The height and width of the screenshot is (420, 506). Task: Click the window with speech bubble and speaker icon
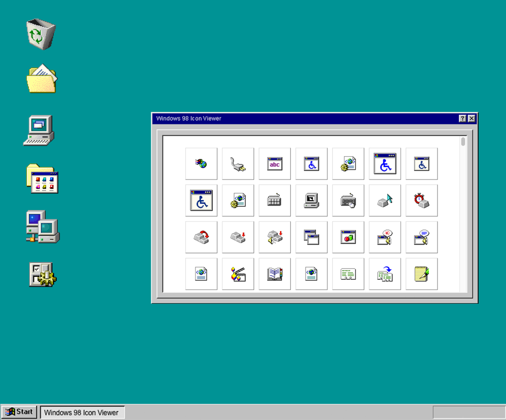point(421,237)
